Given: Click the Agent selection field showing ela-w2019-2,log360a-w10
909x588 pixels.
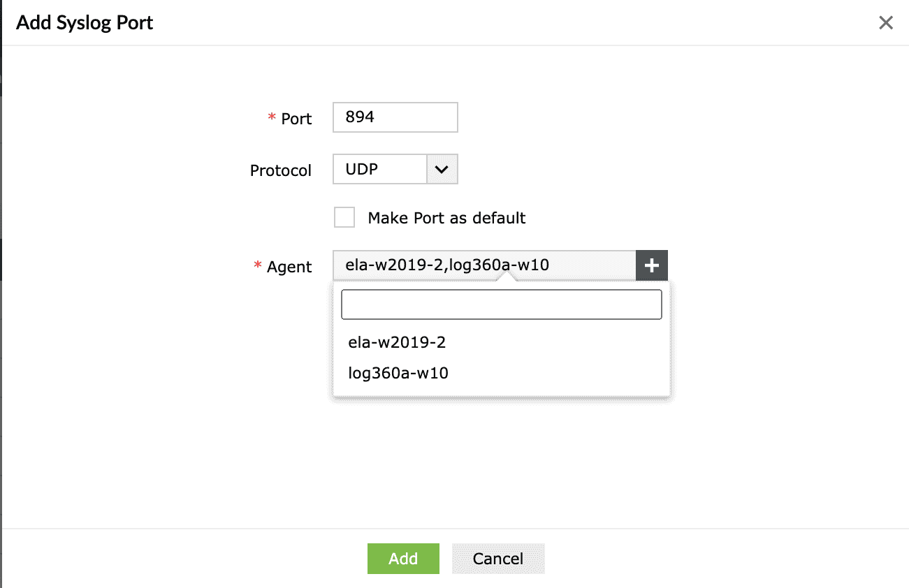Looking at the screenshot, I should (x=483, y=265).
